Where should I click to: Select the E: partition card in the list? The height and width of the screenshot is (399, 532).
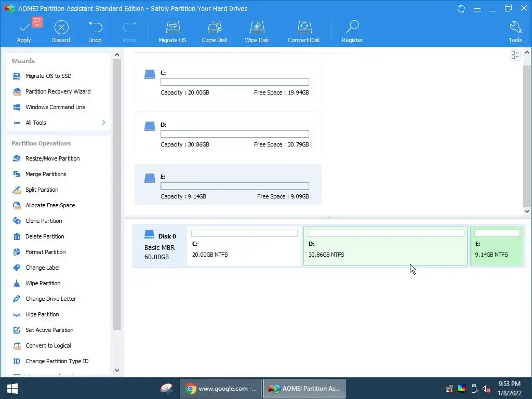coord(228,185)
